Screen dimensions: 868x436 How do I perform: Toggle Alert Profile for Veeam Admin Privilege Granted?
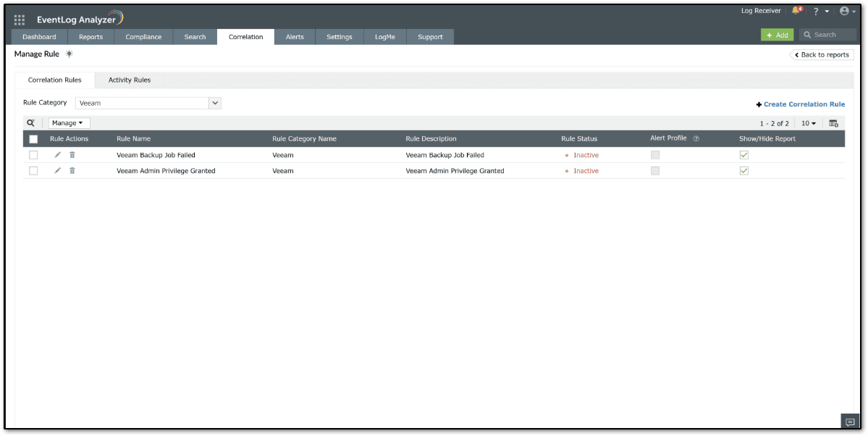click(x=655, y=171)
